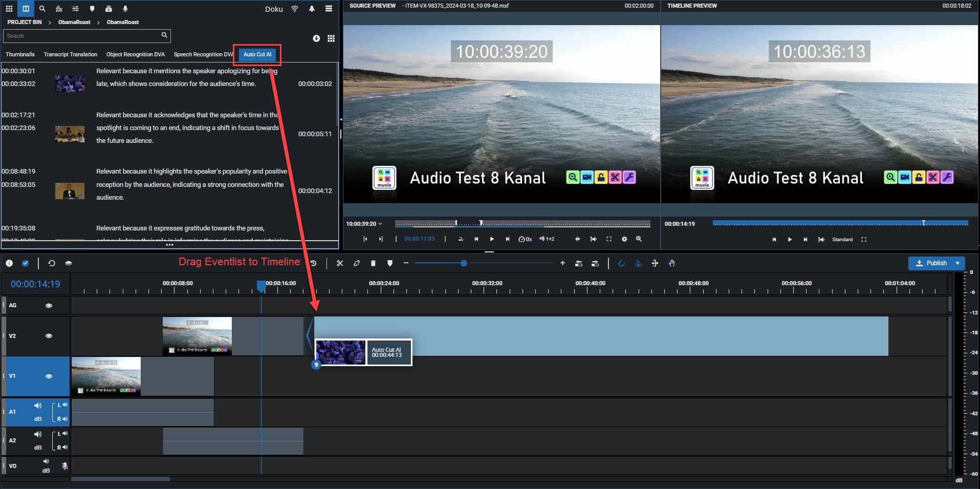
Task: Open the hamburger menu at top right
Action: pos(329,9)
